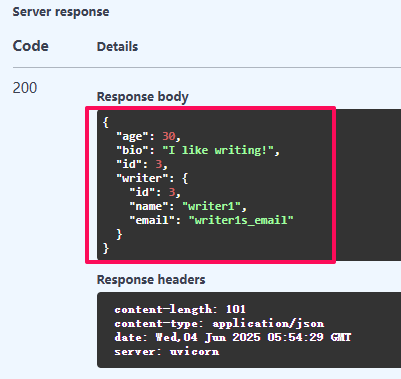Click the name value "writer1"
The image size is (401, 379).
point(211,206)
